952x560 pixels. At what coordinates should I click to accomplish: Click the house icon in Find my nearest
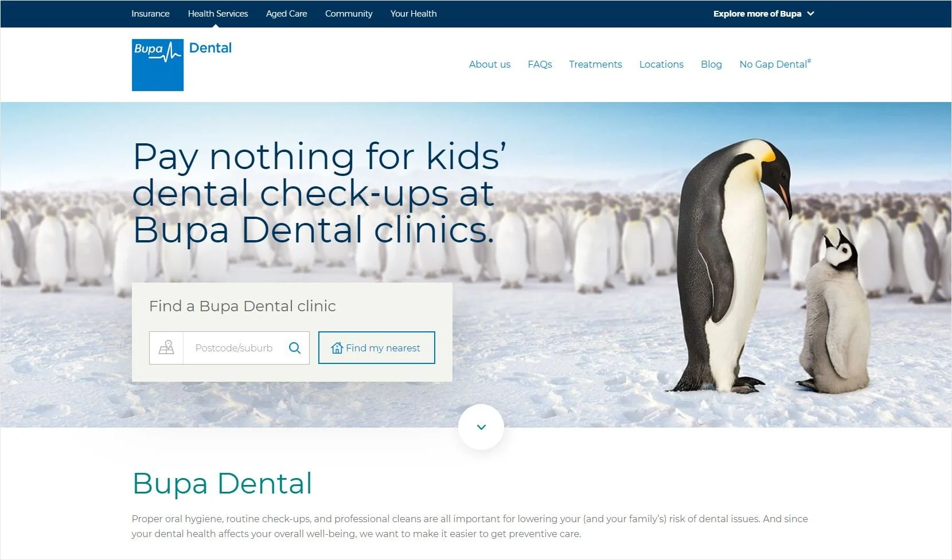pyautogui.click(x=337, y=348)
